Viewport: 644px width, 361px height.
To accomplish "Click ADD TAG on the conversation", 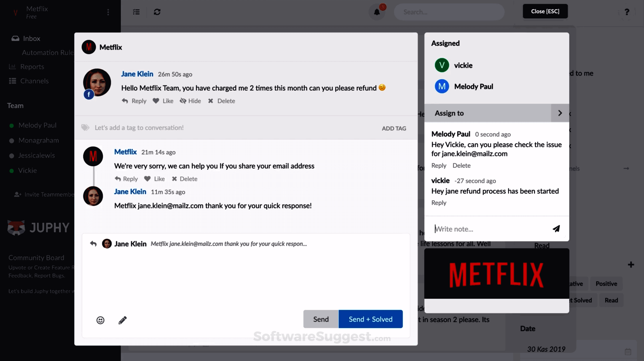I will (x=394, y=128).
